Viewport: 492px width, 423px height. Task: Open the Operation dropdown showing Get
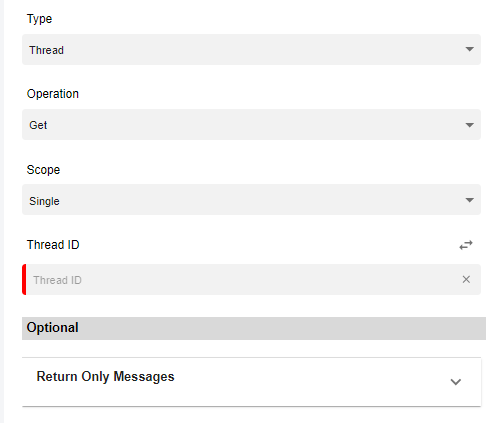[x=251, y=124]
